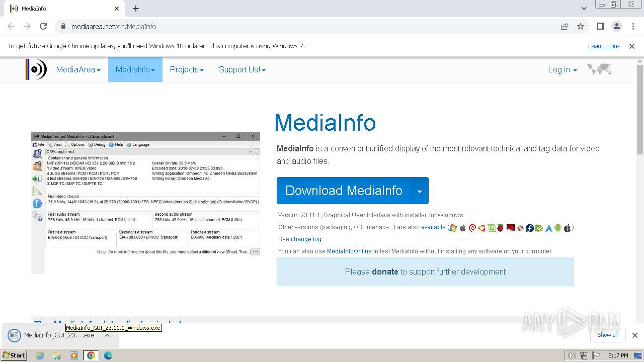
Task: Open the Start menu
Action: [x=14, y=355]
